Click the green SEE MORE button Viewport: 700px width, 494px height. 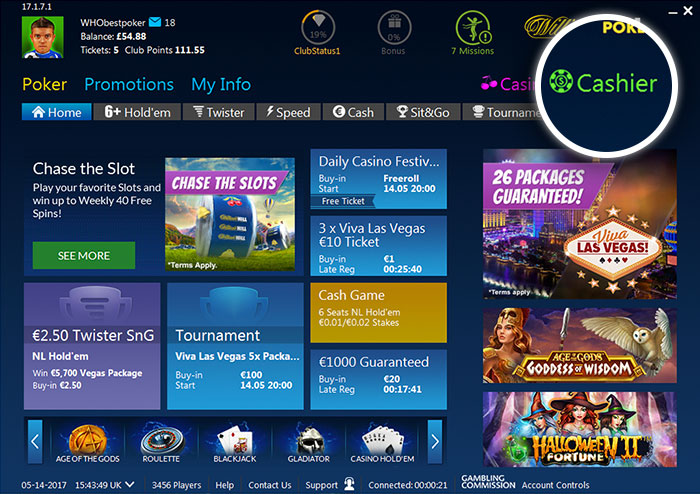point(84,255)
